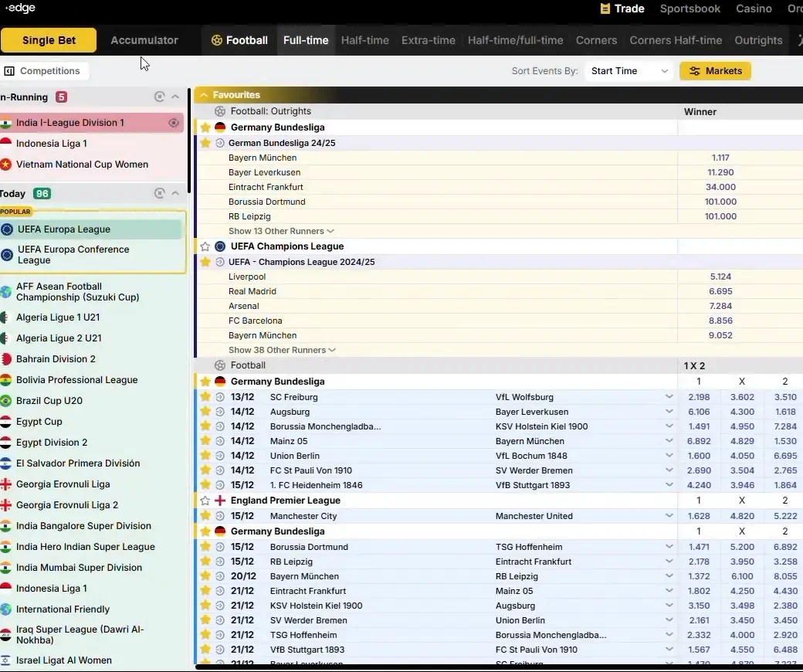Image resolution: width=803 pixels, height=672 pixels.
Task: Click the Competitions panel icon
Action: 9,71
